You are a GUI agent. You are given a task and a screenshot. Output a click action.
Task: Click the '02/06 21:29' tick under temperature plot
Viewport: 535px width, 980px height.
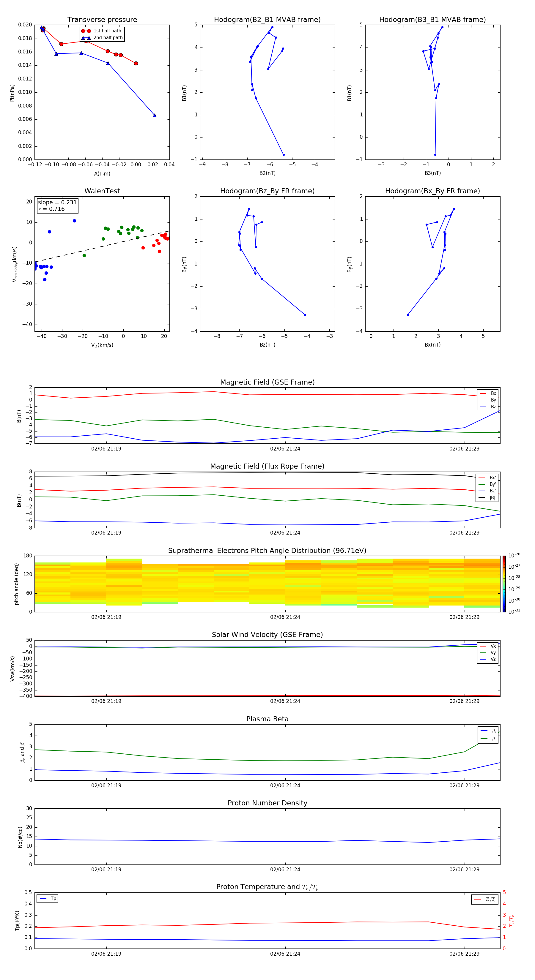coord(464,954)
